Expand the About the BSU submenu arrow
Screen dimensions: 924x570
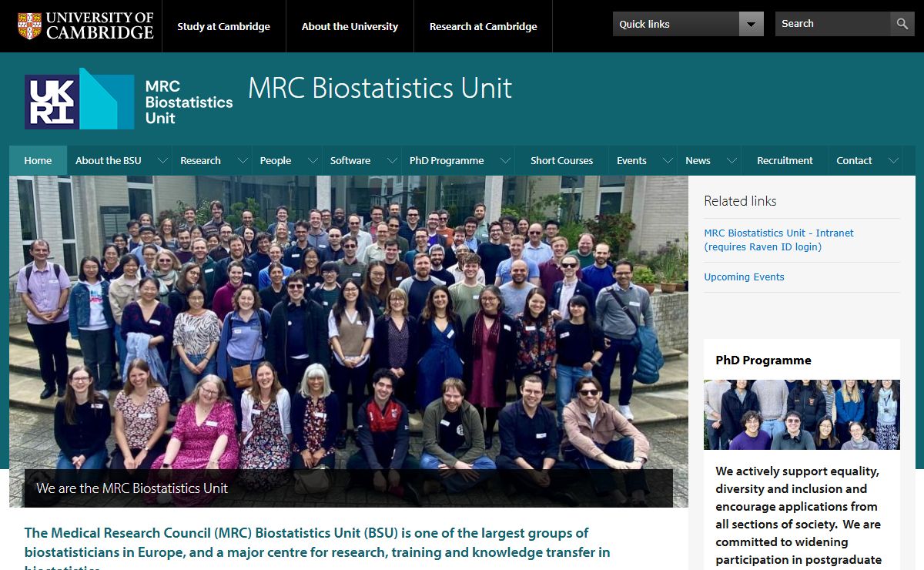(x=162, y=160)
